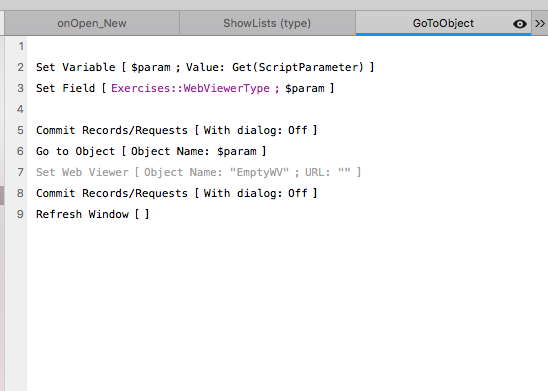Click line number 7 in the gutter
Screen dimensions: 548x391
point(20,172)
